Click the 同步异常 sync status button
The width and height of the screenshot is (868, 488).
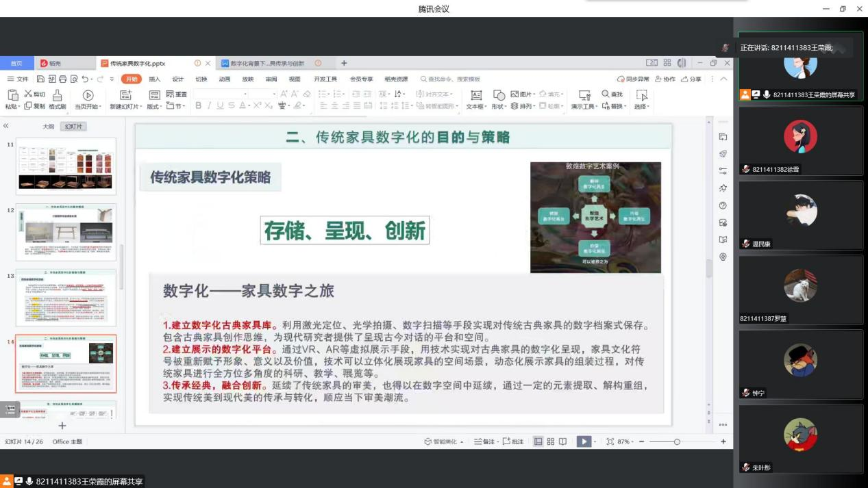click(x=633, y=79)
